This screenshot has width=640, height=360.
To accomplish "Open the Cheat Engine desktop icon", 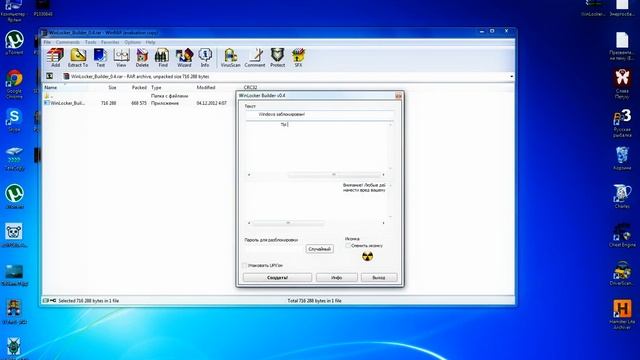I will [622, 235].
